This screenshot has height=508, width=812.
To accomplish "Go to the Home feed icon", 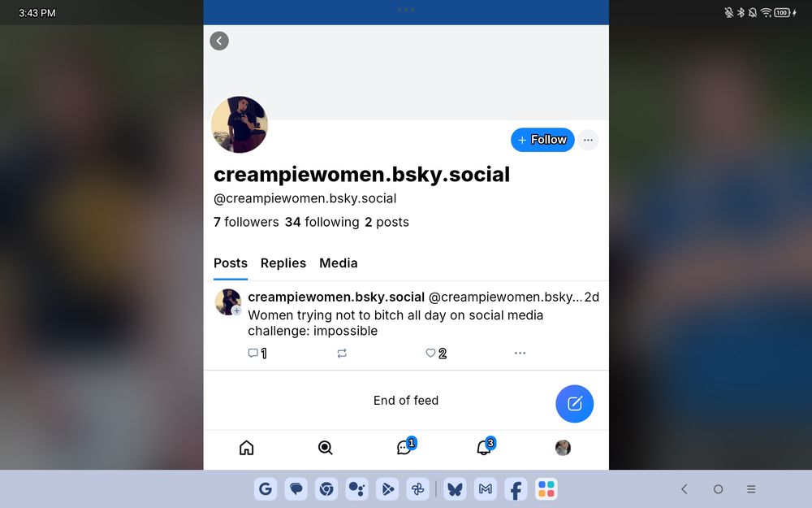I will tap(247, 448).
